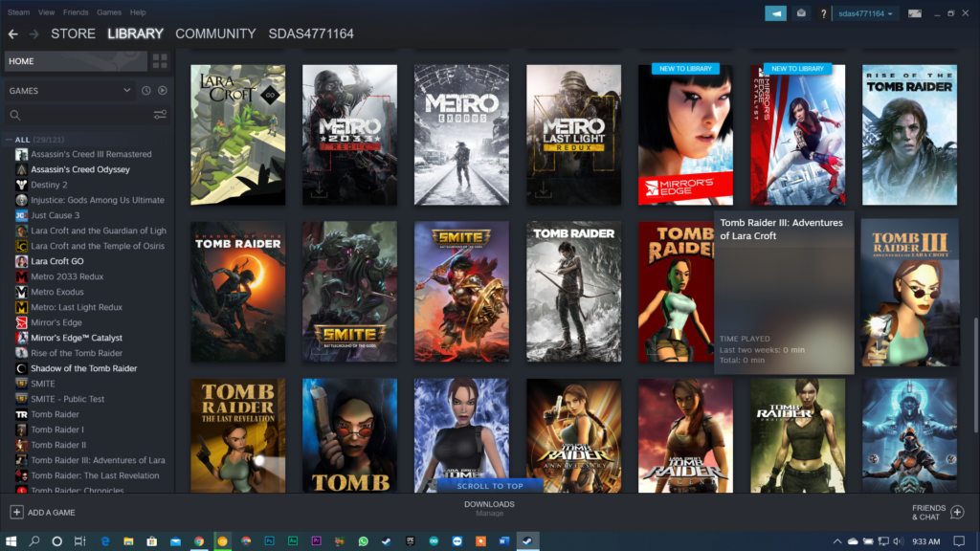980x551 pixels.
Task: Click the Just Cause 3 sidebar icon
Action: click(x=21, y=215)
